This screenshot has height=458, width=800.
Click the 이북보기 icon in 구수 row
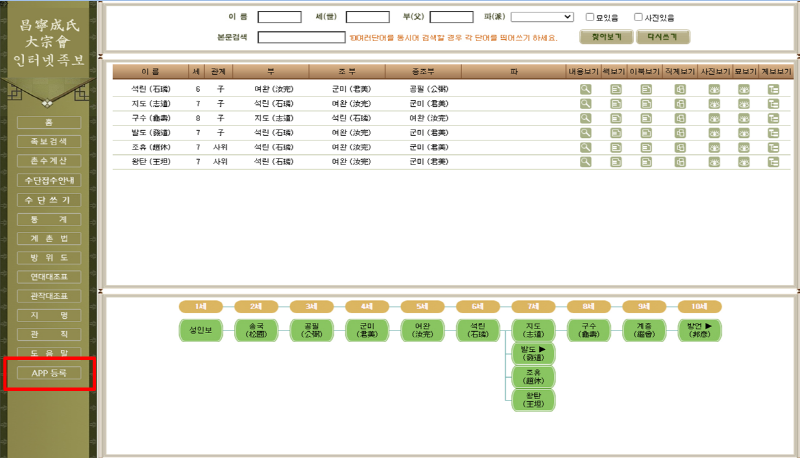(x=646, y=117)
